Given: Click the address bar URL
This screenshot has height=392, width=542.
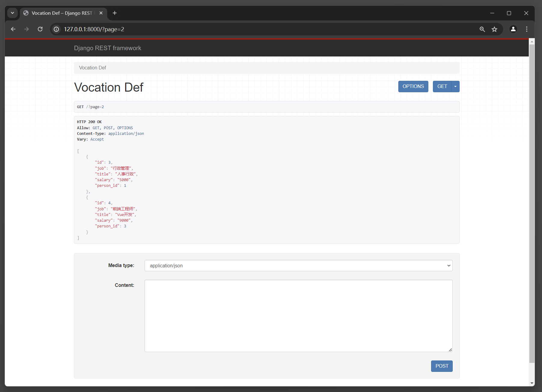Looking at the screenshot, I should pyautogui.click(x=94, y=29).
